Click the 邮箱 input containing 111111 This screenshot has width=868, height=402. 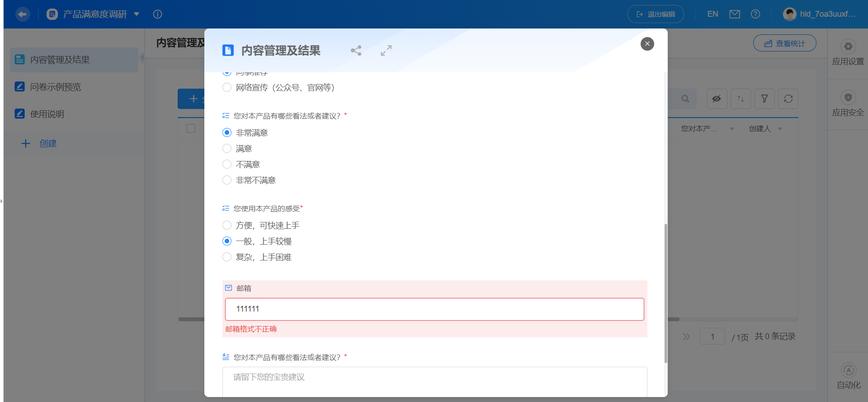coord(434,309)
